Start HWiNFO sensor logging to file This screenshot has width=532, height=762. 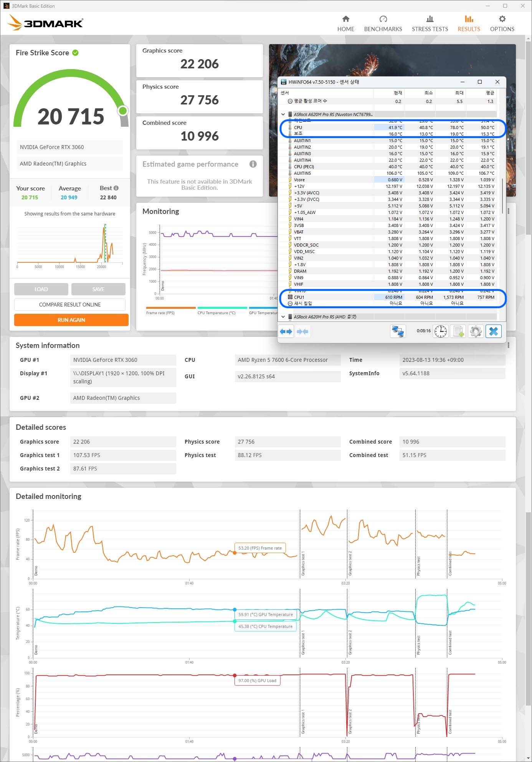[458, 331]
